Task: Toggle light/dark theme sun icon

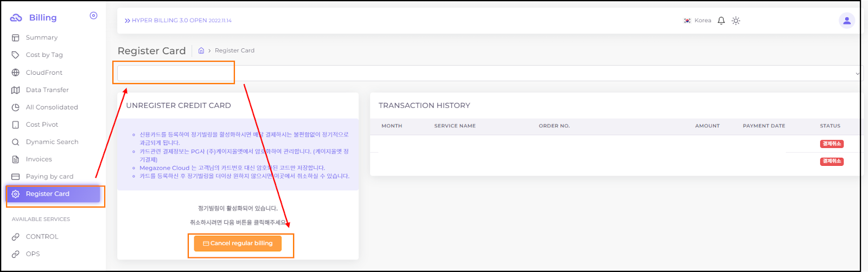Action: click(x=736, y=21)
